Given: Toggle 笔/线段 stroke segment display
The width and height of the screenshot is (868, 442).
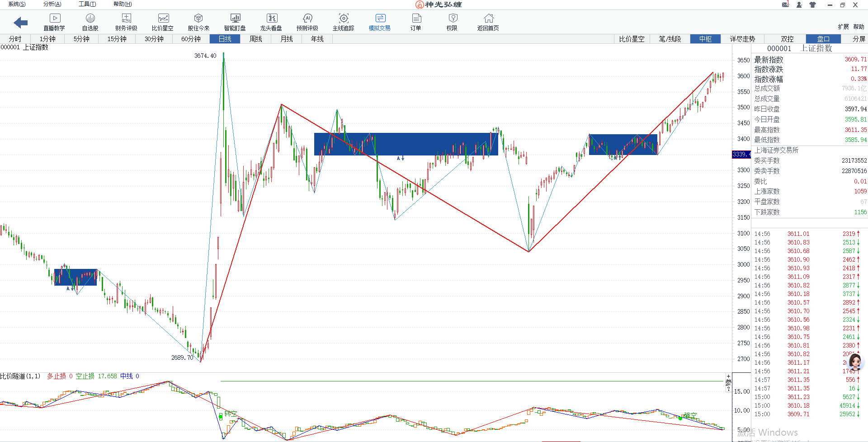Looking at the screenshot, I should pos(670,39).
